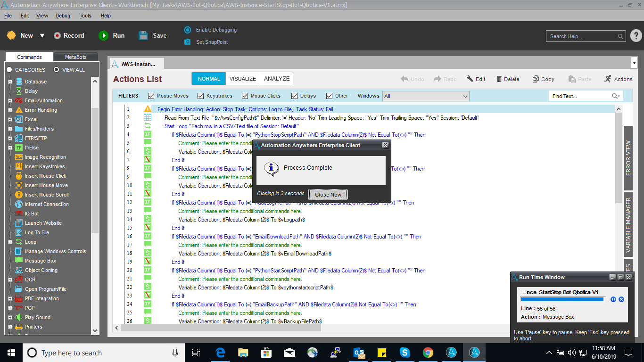Click Close Now in Process Complete dialog
Viewport: 644px width, 362px height.
tap(328, 195)
